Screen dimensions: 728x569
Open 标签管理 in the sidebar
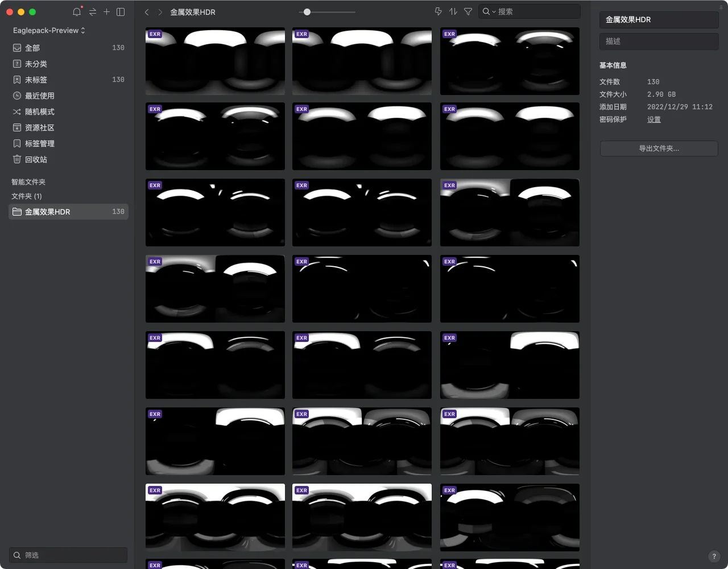click(x=68, y=143)
